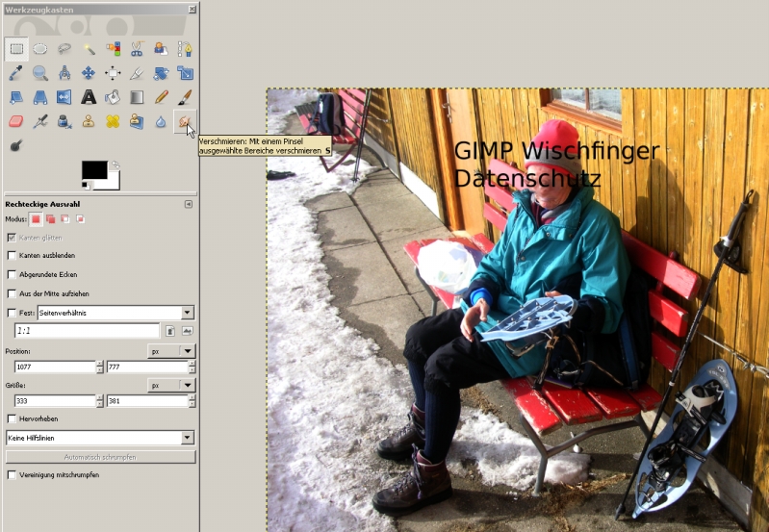Click the black foreground color swatch
Viewport: 769px width, 532px height.
click(x=94, y=169)
